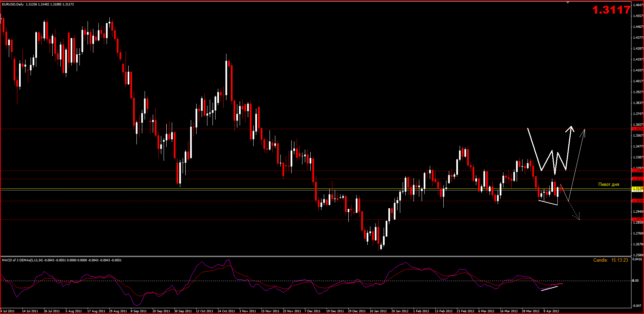Image resolution: width=644 pixels, height=314 pixels.
Task: Click the '28 Mar 2012' date label
Action: coord(531,311)
